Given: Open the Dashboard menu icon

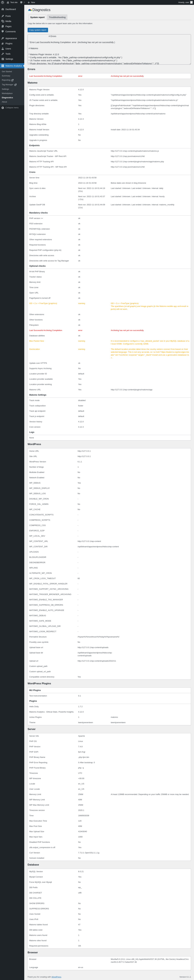Looking at the screenshot, I should point(3,9).
